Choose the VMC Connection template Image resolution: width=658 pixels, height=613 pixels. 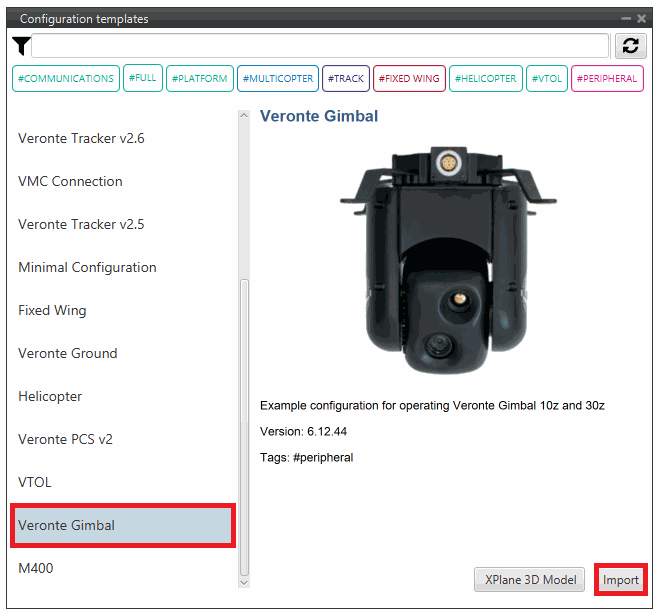pyautogui.click(x=70, y=181)
